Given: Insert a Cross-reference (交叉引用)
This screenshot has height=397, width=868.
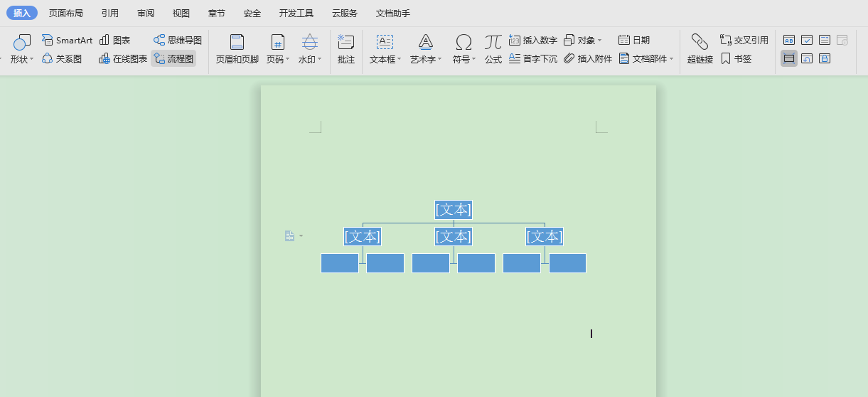Looking at the screenshot, I should tap(744, 40).
